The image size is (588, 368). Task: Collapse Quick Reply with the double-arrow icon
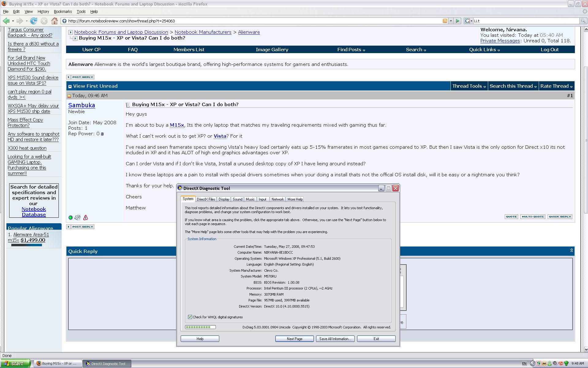pyautogui.click(x=571, y=250)
